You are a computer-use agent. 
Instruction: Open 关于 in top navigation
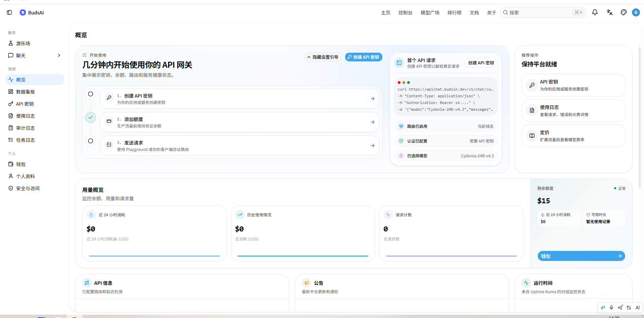click(492, 12)
